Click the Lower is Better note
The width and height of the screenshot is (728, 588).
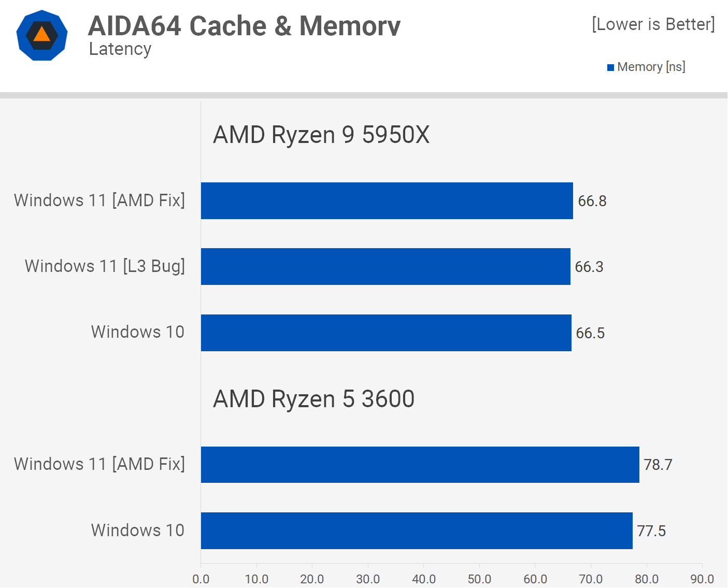pyautogui.click(x=653, y=24)
